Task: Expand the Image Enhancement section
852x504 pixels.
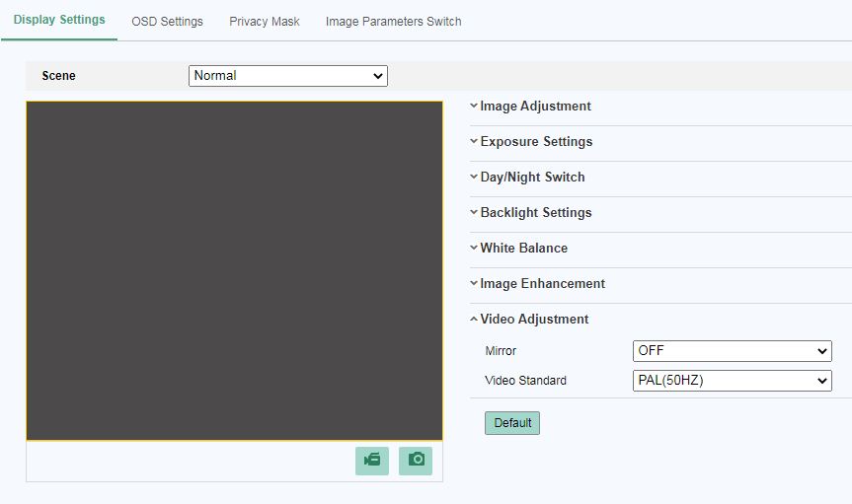Action: (542, 284)
